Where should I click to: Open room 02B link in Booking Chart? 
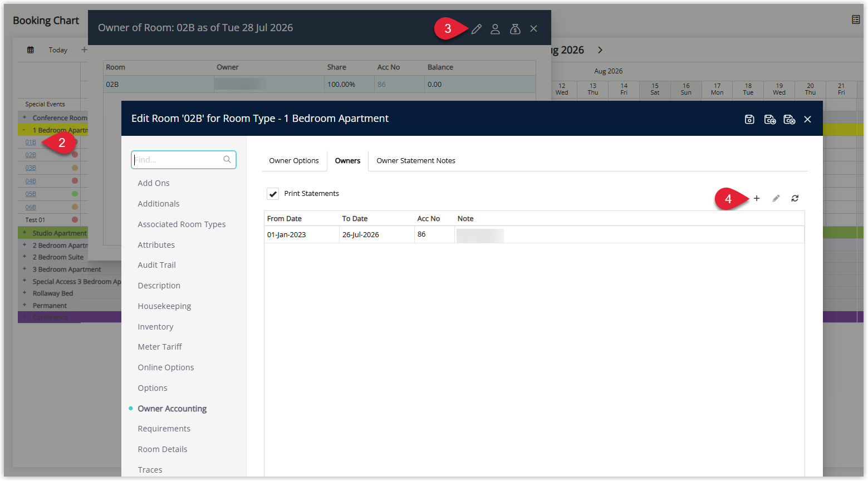(x=31, y=155)
